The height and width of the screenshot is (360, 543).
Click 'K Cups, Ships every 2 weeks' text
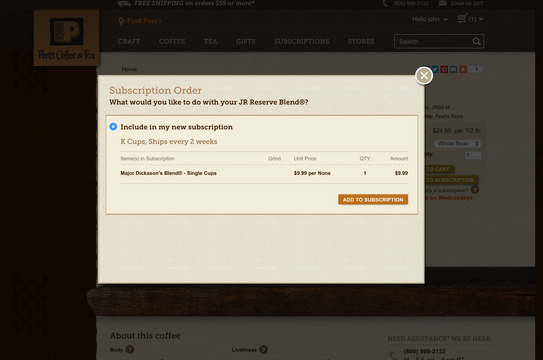point(169,142)
